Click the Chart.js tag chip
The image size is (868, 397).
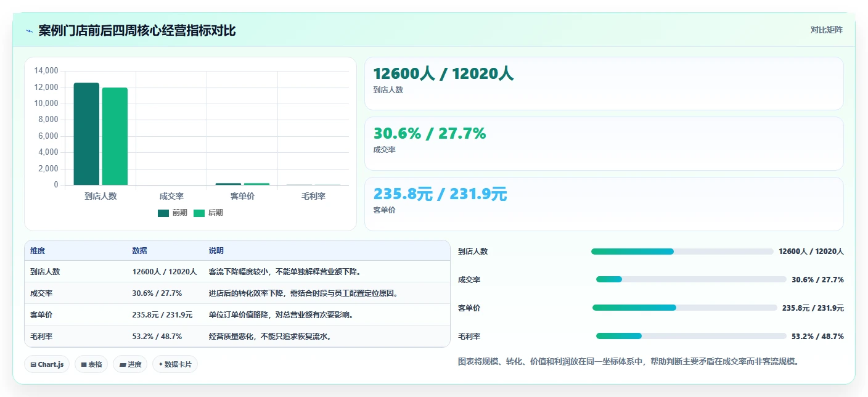click(x=47, y=364)
